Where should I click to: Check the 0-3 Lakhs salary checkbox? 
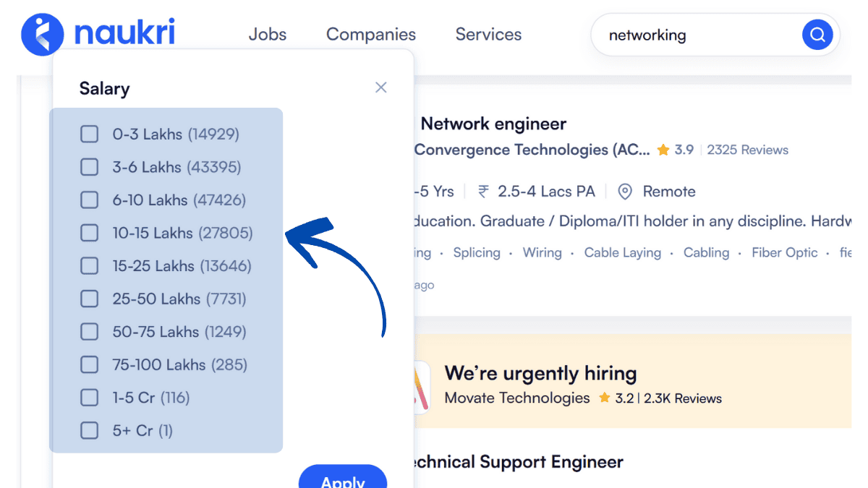click(89, 134)
